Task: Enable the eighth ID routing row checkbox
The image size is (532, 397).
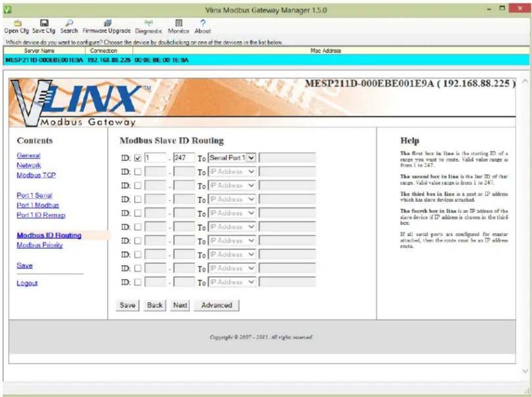Action: 138,254
